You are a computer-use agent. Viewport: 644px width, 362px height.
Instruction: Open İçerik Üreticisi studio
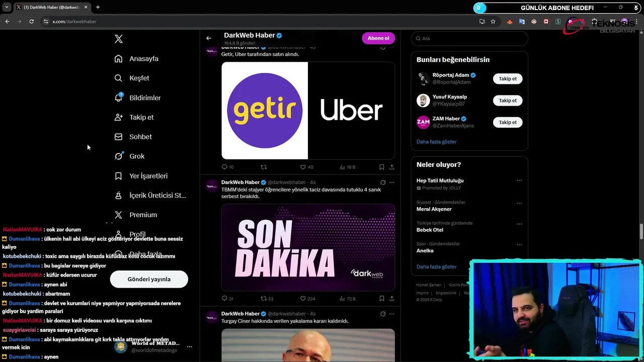(150, 196)
